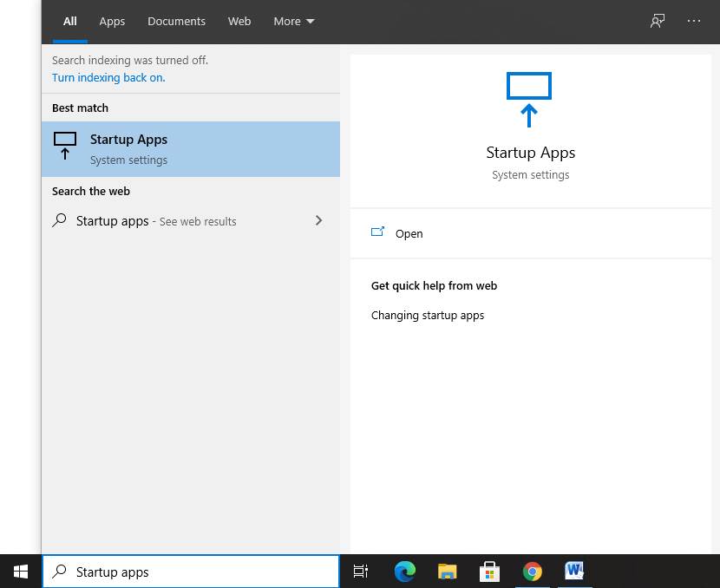
Task: Open Task View from the taskbar
Action: click(x=361, y=572)
